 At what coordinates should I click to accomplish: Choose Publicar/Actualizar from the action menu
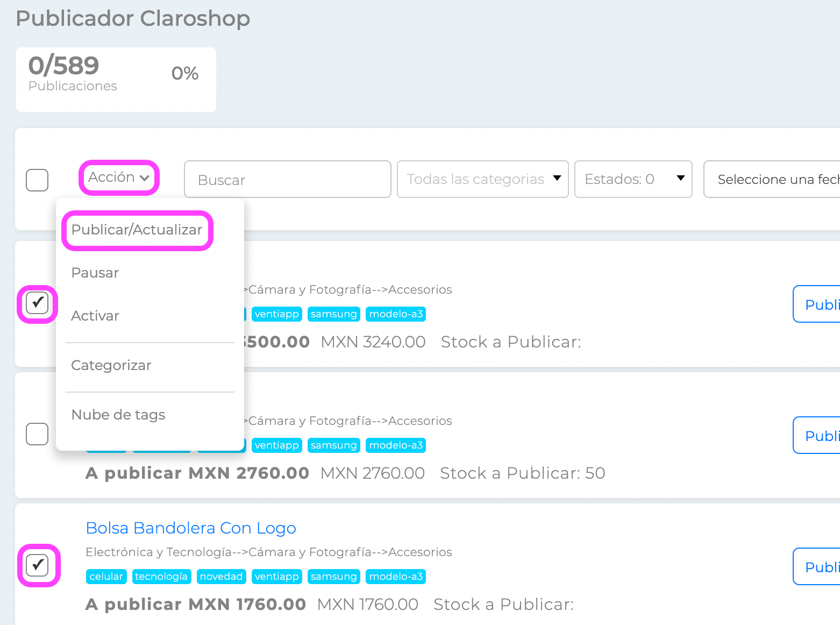tap(137, 230)
